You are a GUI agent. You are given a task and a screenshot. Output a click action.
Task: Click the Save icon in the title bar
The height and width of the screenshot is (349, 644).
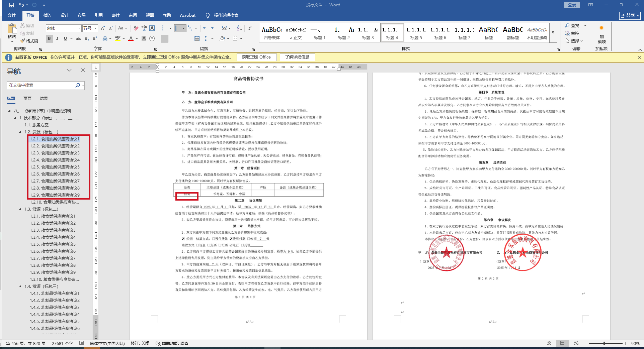[12, 5]
